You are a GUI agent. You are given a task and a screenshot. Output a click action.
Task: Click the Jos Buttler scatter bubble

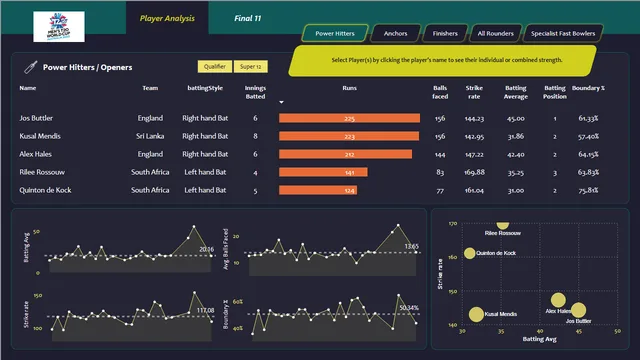coord(578,310)
